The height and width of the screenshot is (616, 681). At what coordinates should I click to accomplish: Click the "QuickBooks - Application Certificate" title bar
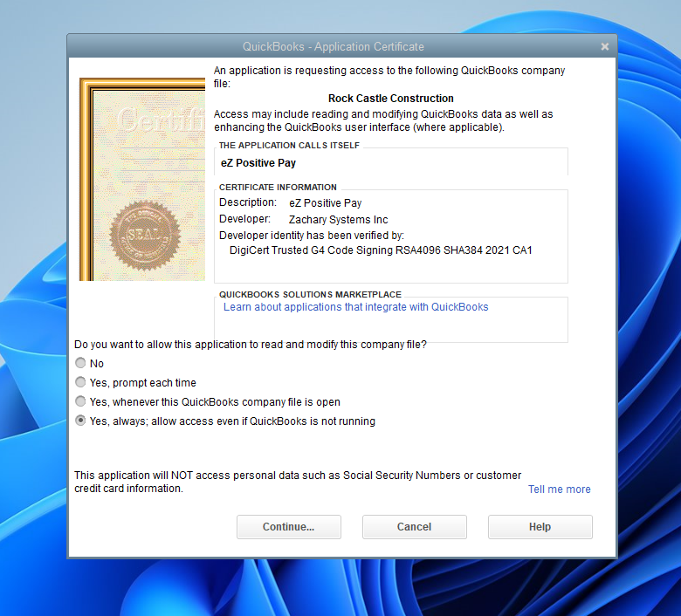[x=333, y=46]
